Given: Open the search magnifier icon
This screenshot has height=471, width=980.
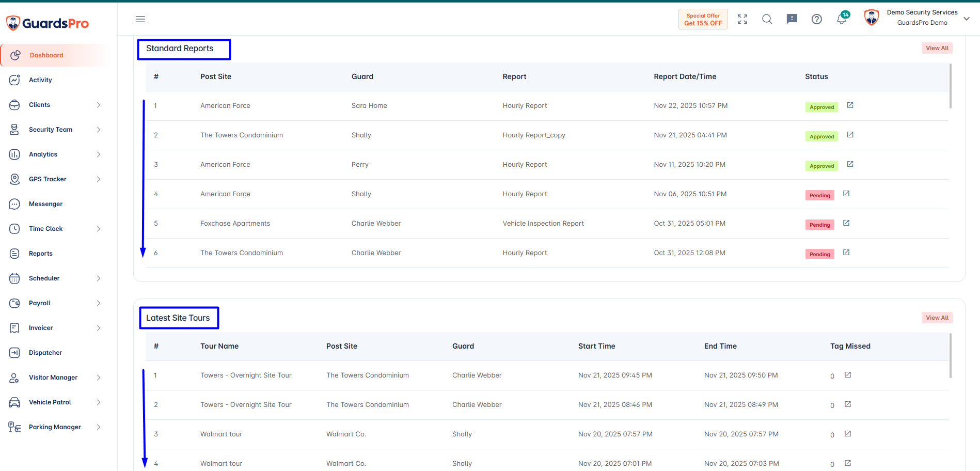Looking at the screenshot, I should [x=767, y=19].
